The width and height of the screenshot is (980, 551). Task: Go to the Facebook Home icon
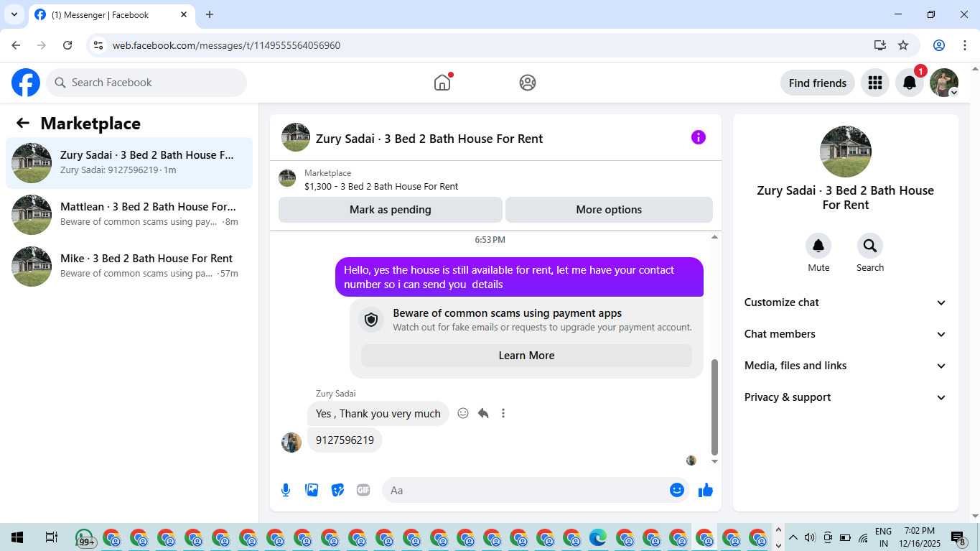click(442, 83)
